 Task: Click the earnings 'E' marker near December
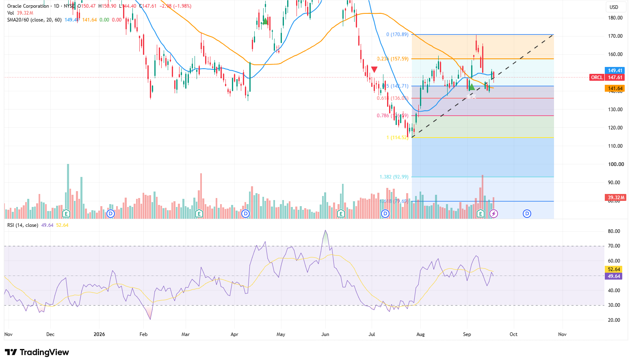pyautogui.click(x=66, y=213)
